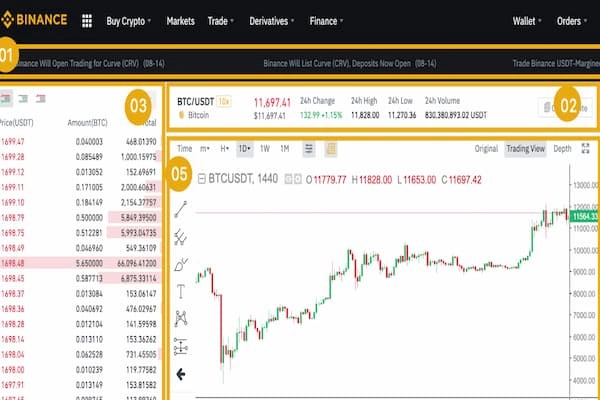Click the 24h Low value 11,270.36

click(x=402, y=115)
